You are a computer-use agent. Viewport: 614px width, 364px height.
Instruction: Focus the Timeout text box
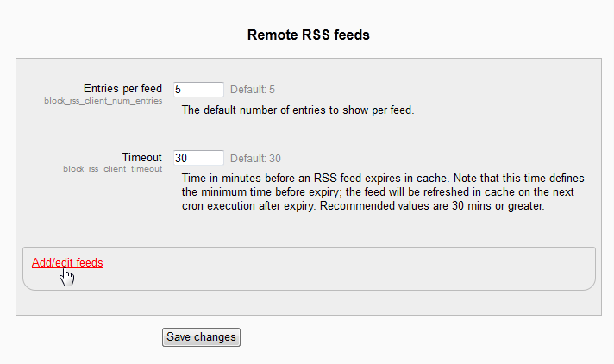(197, 158)
